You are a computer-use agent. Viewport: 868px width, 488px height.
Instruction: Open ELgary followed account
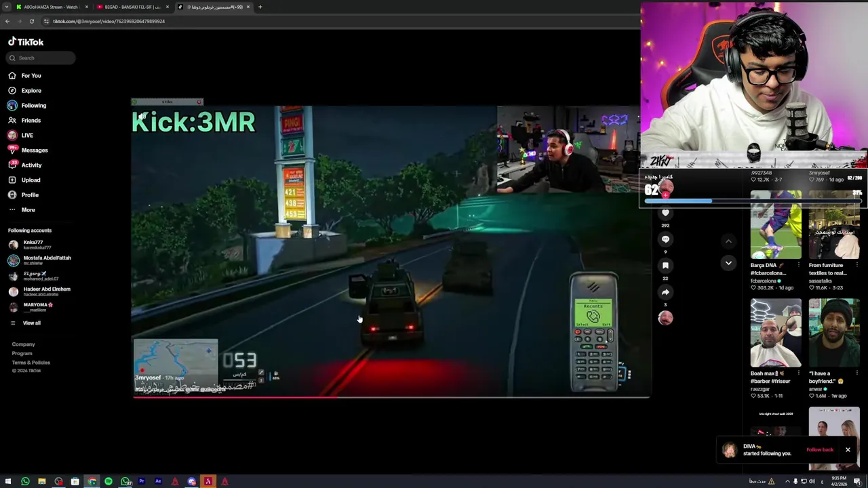click(34, 276)
